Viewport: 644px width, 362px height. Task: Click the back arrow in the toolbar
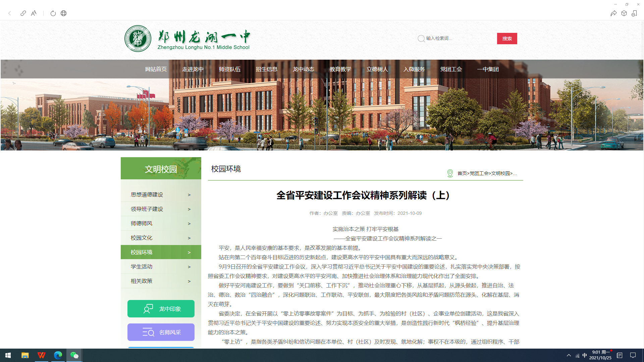tap(10, 13)
